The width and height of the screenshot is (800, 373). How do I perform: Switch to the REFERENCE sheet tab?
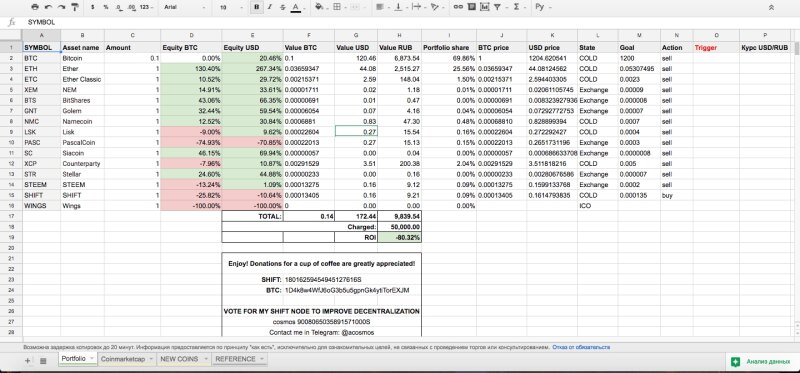pyautogui.click(x=235, y=359)
